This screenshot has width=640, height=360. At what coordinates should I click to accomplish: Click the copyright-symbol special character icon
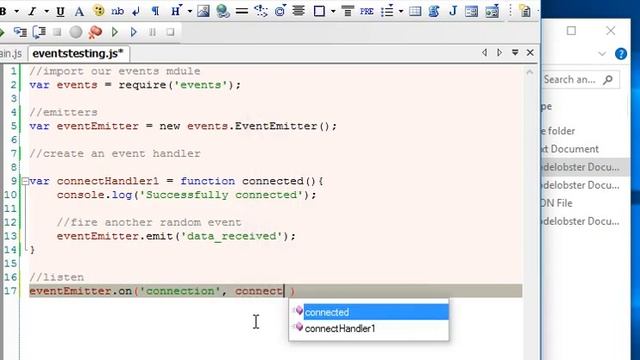click(280, 11)
